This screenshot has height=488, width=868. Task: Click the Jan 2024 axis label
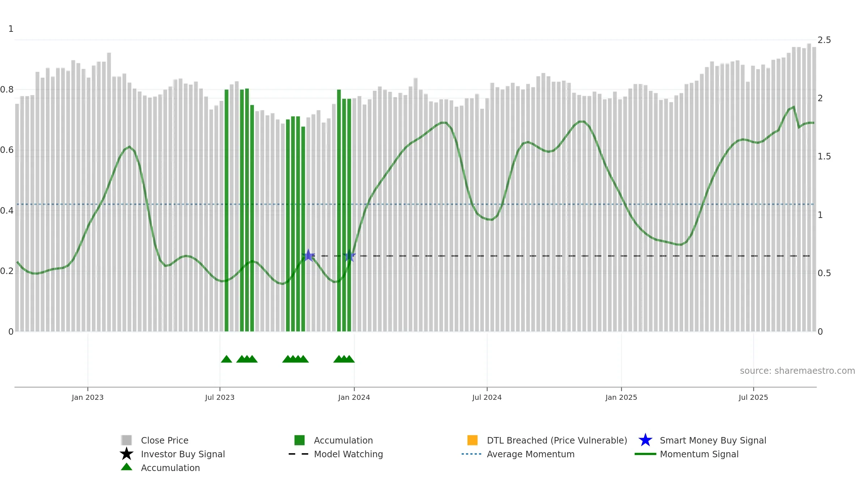tap(354, 398)
